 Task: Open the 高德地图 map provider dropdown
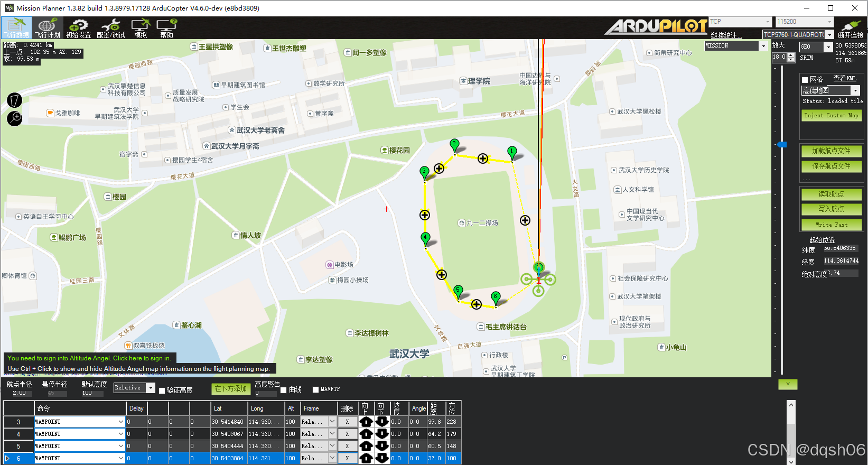(831, 90)
